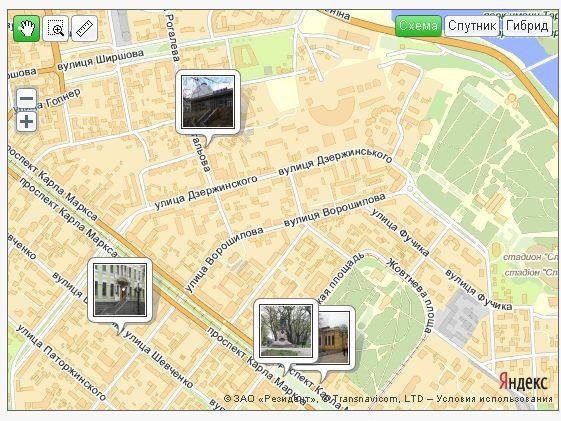Zoom out with the minus button
The height and width of the screenshot is (421, 561).
[x=27, y=98]
